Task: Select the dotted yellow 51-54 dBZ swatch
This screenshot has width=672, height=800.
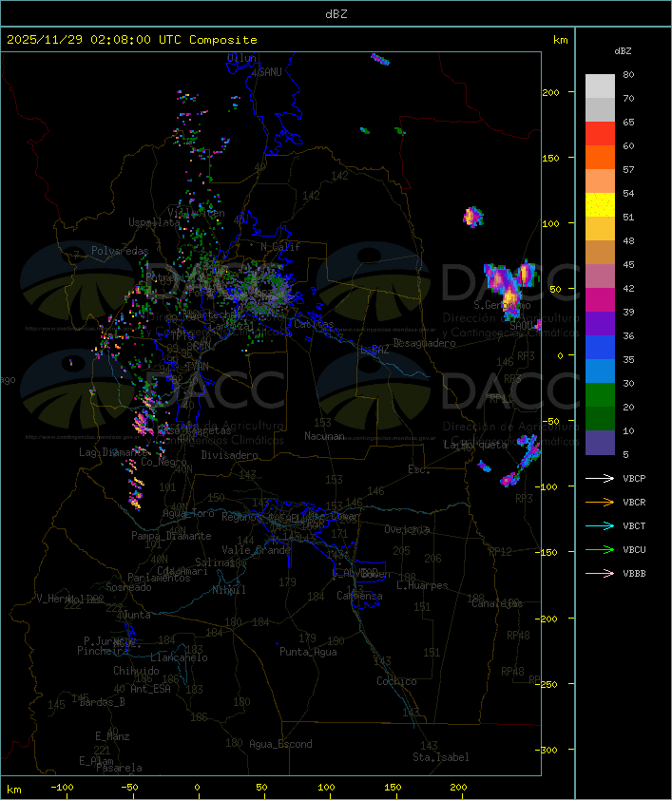Action: [x=600, y=205]
